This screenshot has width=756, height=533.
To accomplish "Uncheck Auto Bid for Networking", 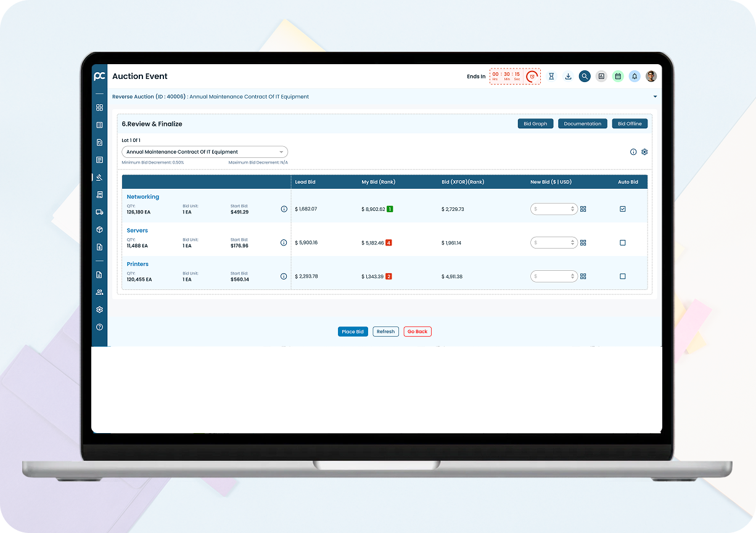I will [622, 209].
